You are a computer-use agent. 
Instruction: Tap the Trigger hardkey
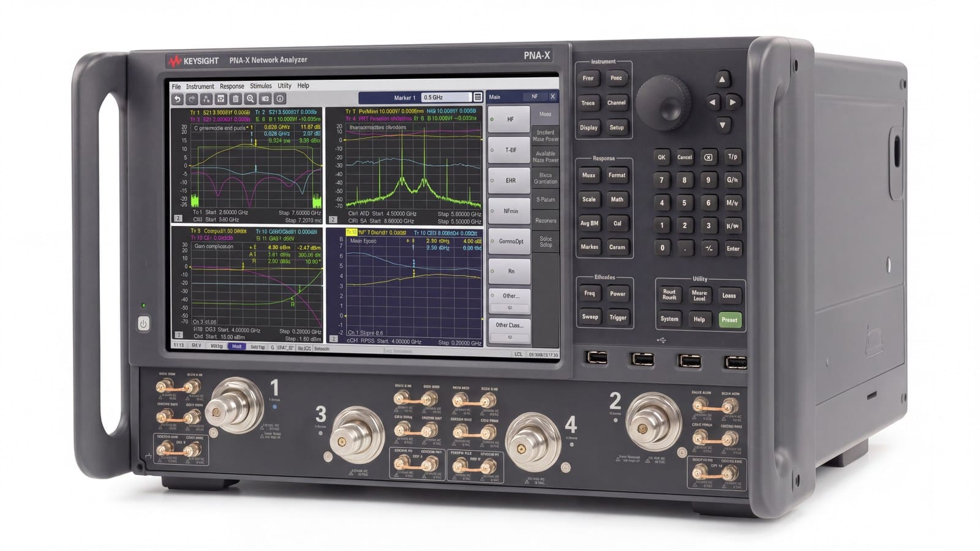point(618,317)
